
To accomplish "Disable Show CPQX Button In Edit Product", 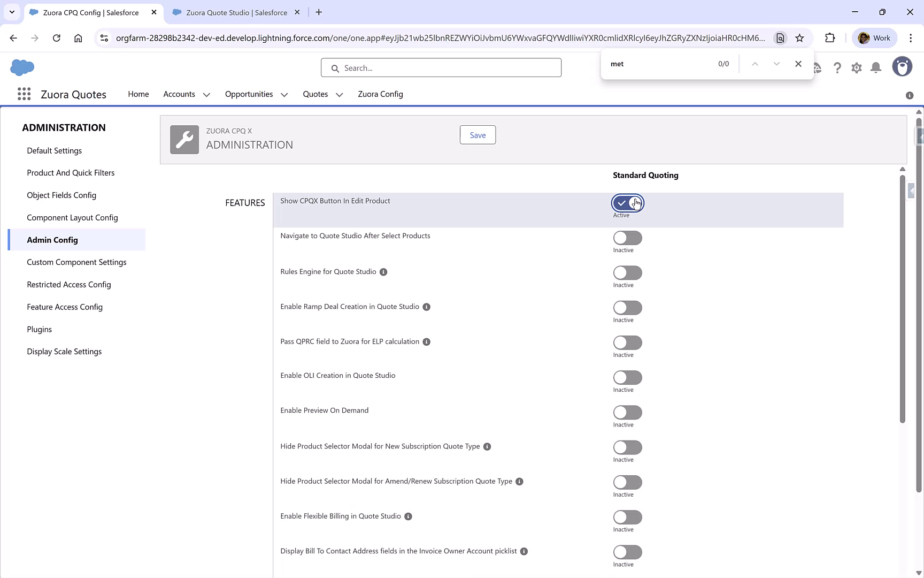I will pyautogui.click(x=627, y=202).
